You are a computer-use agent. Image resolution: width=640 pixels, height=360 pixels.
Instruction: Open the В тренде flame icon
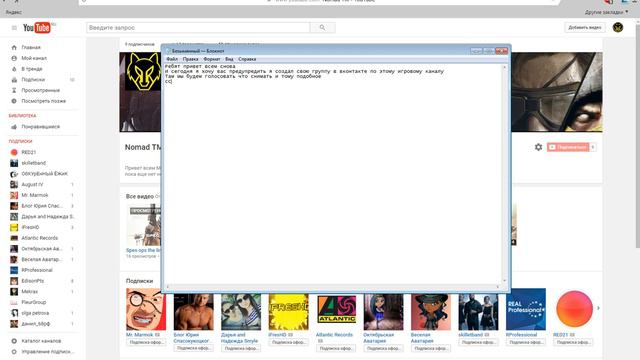point(14,69)
